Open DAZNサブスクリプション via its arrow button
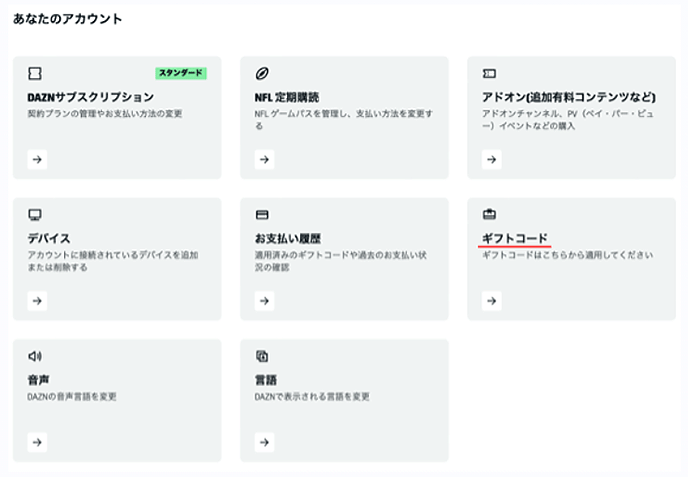This screenshot has width=688, height=477. point(37,159)
